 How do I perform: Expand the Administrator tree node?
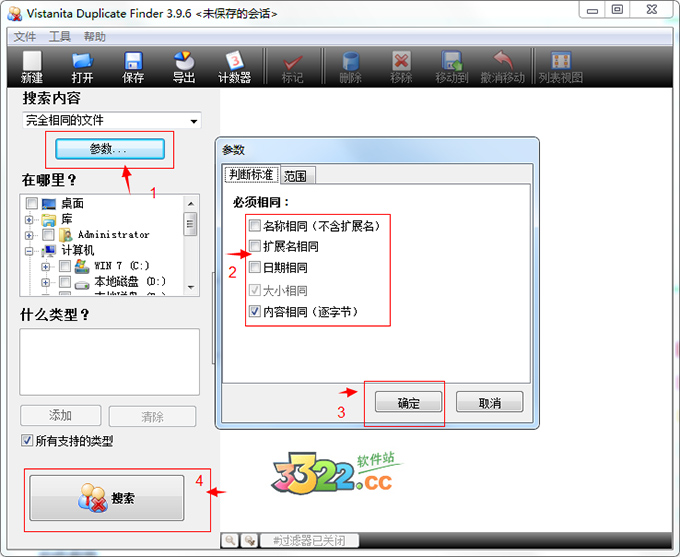29,236
